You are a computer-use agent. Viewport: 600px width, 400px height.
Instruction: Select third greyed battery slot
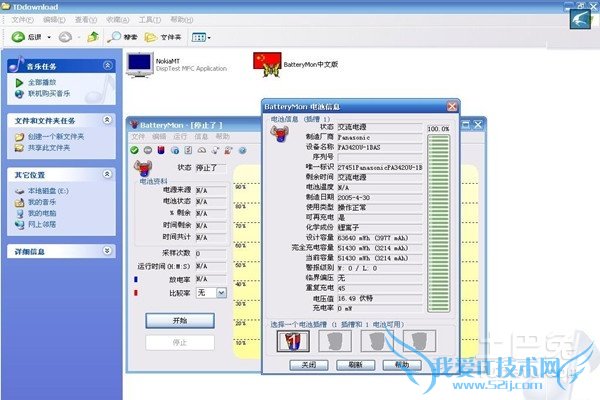click(377, 341)
